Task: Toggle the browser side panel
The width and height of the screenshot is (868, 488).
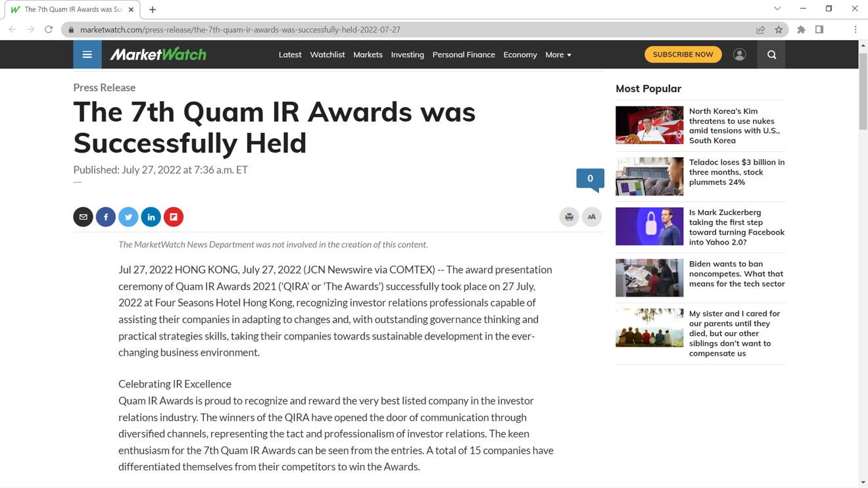Action: [x=819, y=30]
